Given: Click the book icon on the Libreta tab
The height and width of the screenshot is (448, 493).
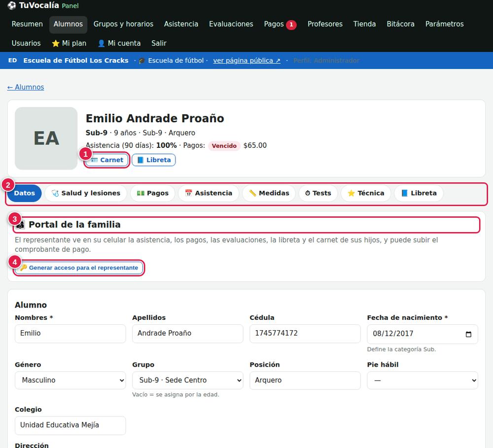Looking at the screenshot, I should [405, 193].
